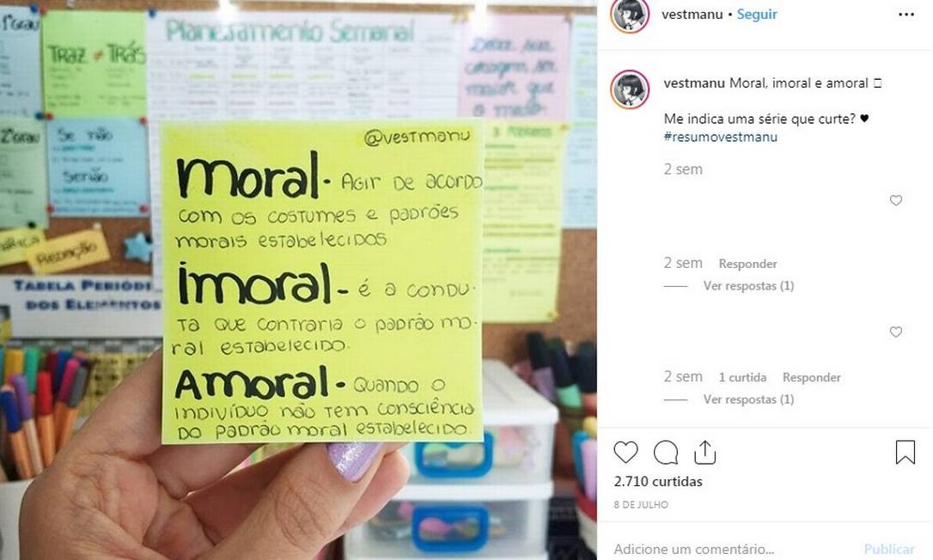Save post with bookmark icon

click(905, 453)
